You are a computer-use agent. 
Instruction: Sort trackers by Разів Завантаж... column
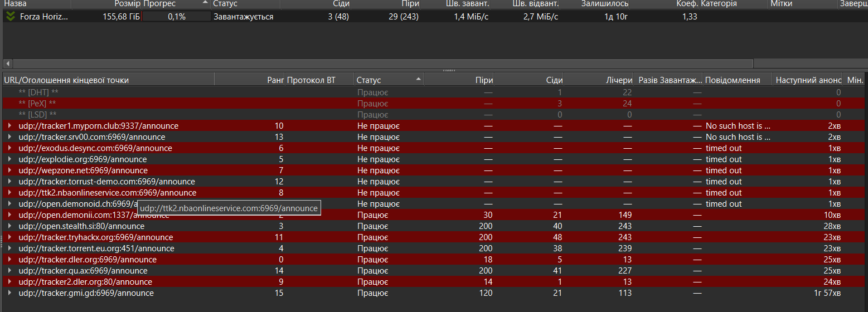(x=668, y=80)
